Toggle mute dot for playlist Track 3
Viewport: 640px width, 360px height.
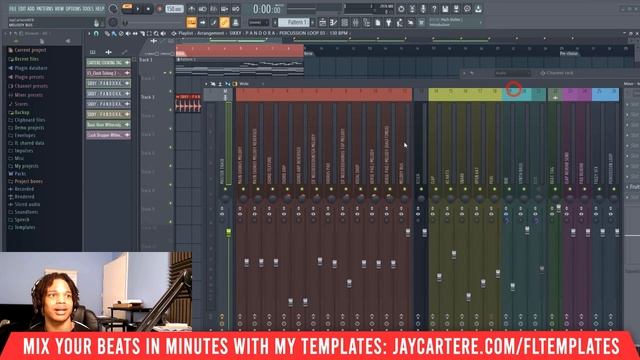171,110
